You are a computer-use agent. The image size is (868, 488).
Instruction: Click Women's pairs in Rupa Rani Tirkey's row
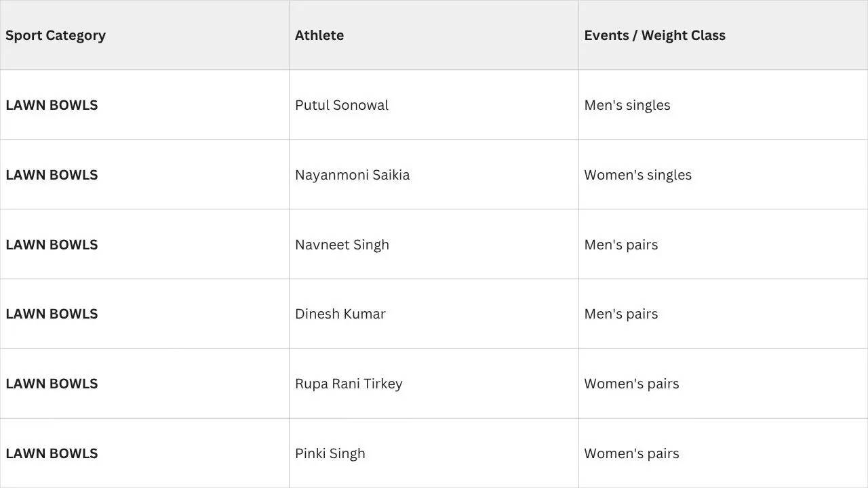pyautogui.click(x=723, y=384)
